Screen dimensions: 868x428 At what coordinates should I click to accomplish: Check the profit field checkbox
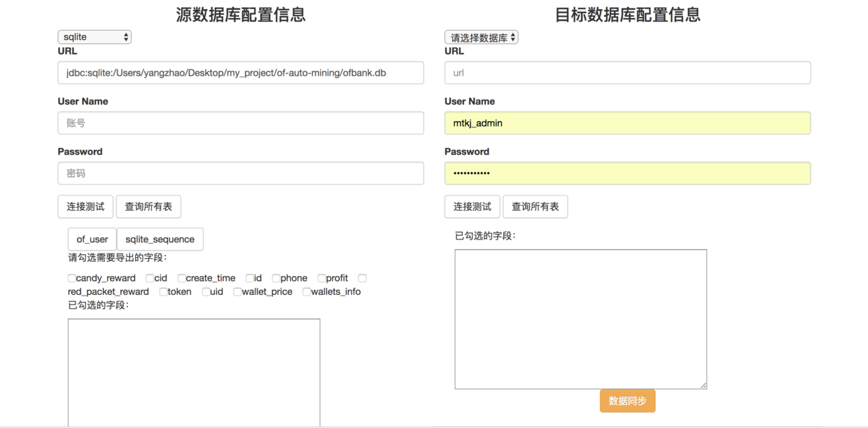[321, 278]
